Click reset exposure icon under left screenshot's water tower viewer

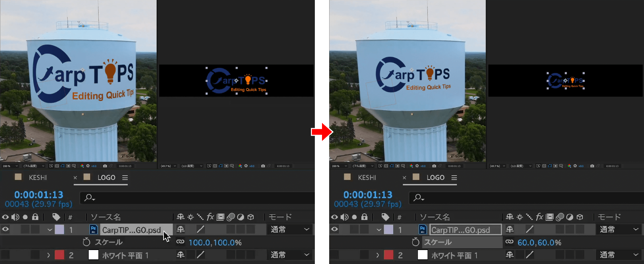[88, 166]
